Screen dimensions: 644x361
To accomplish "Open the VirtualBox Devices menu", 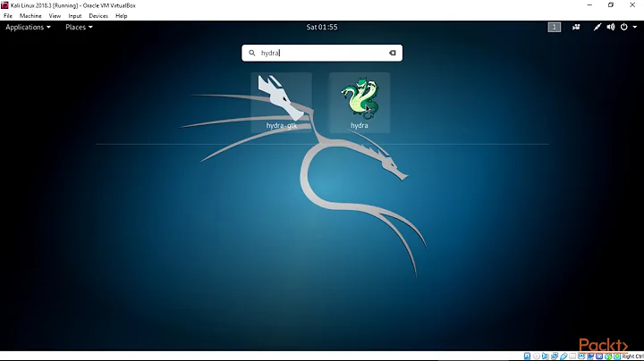I will click(x=98, y=16).
